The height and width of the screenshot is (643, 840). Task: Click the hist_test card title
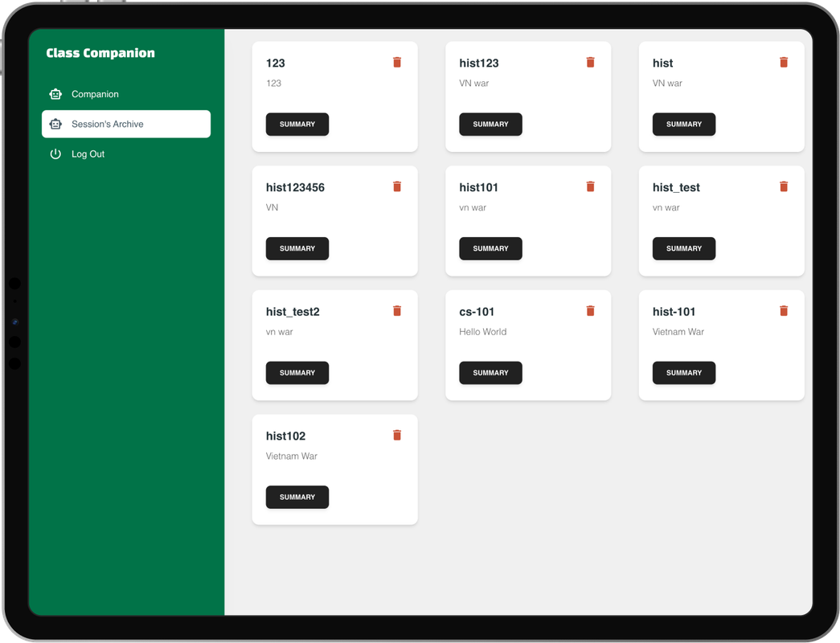676,187
